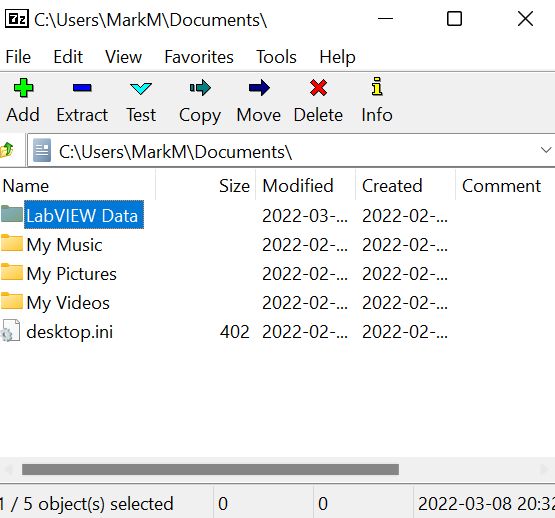The width and height of the screenshot is (555, 518).
Task: Open the address bar dropdown
Action: (x=546, y=150)
